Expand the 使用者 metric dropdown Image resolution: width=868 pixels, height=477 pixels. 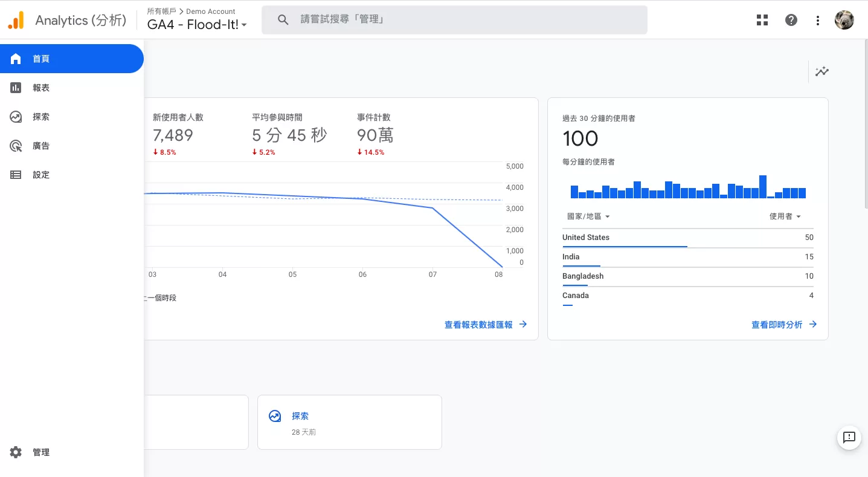point(785,216)
